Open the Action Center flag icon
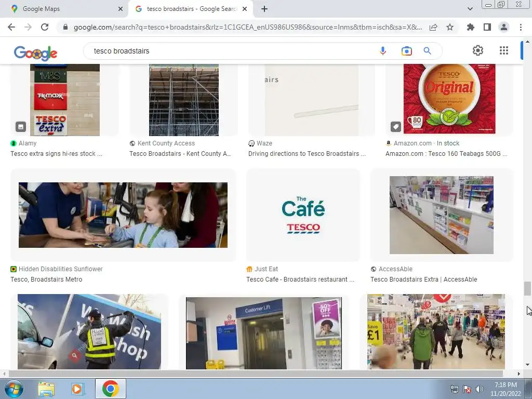Viewport: 532px width, 399px height. click(x=467, y=389)
